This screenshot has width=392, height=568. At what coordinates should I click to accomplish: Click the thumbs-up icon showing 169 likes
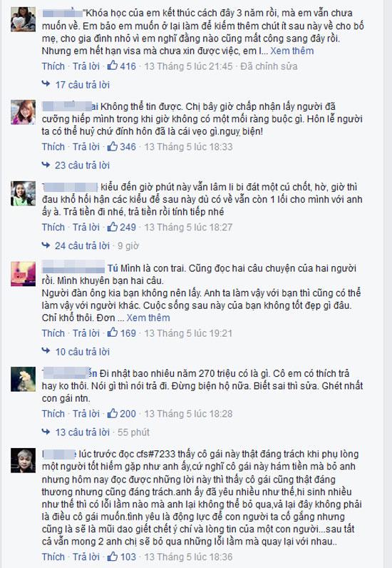tap(113, 333)
